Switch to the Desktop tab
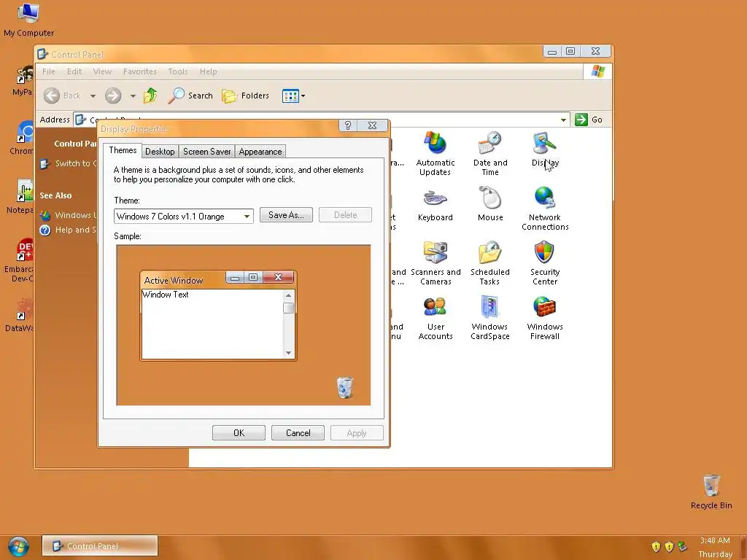This screenshot has height=560, width=747. click(x=160, y=152)
